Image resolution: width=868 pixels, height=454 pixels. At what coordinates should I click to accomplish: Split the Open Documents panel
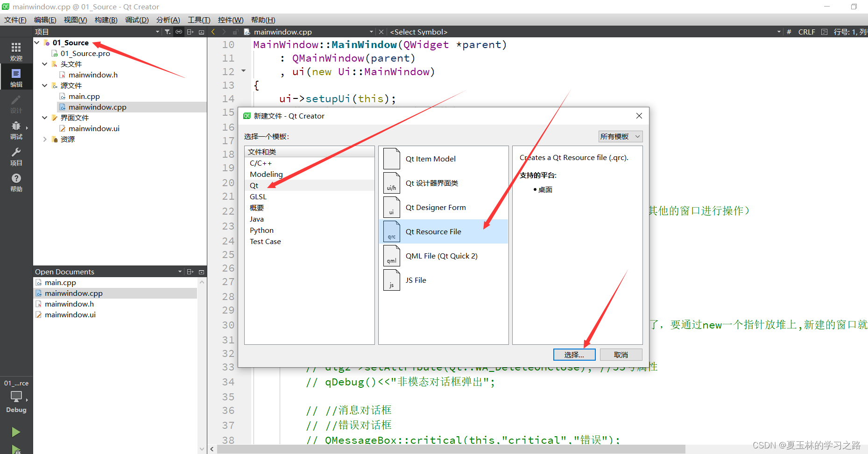coord(190,272)
